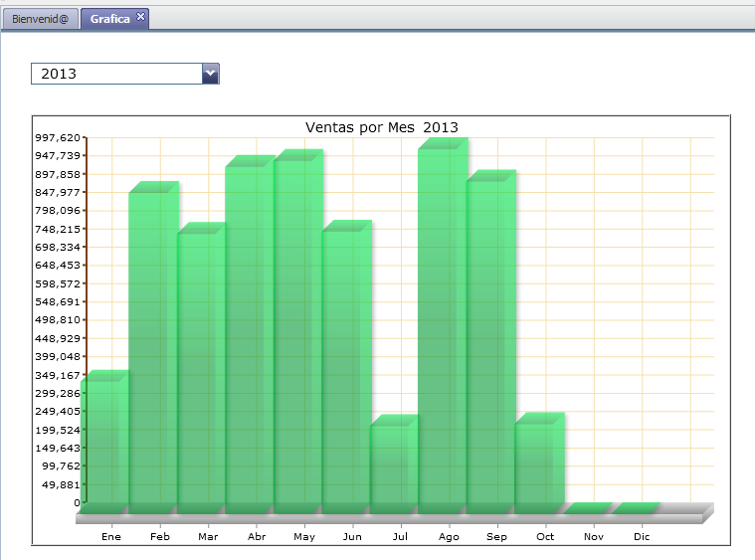755x560 pixels.
Task: Switch to the Bienvenid@ tab
Action: (40, 19)
